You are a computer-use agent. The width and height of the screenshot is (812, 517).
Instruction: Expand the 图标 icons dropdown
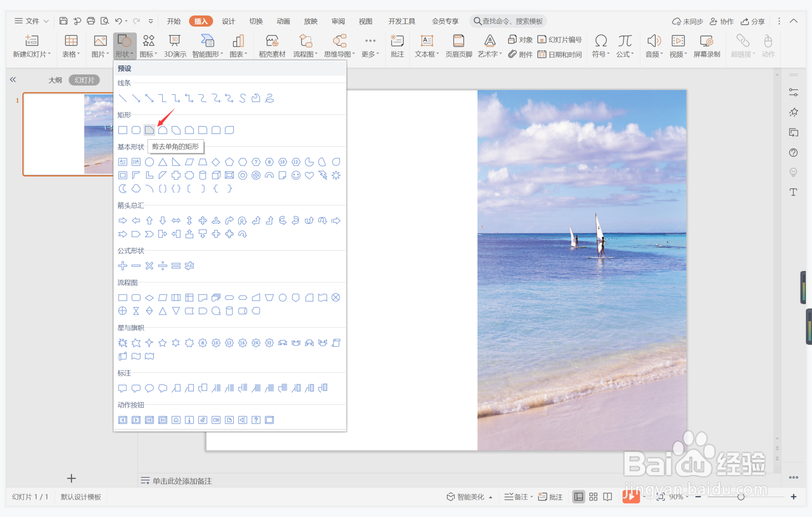[x=148, y=46]
